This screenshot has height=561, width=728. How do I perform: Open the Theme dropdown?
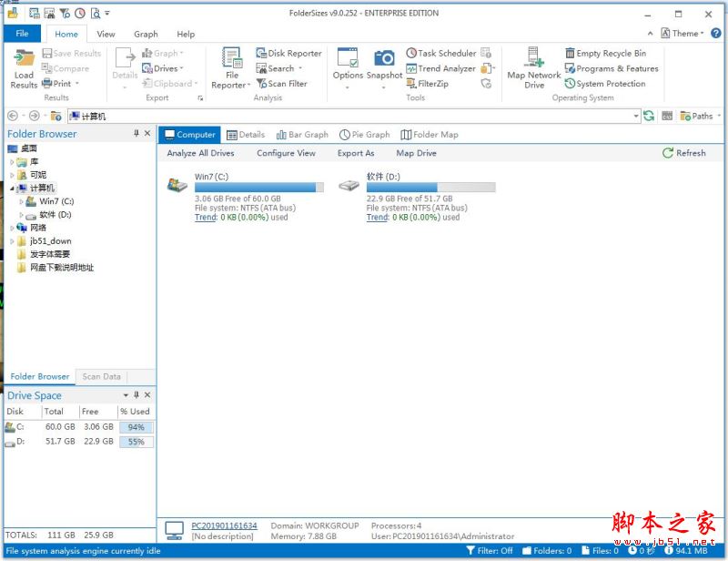(x=682, y=34)
